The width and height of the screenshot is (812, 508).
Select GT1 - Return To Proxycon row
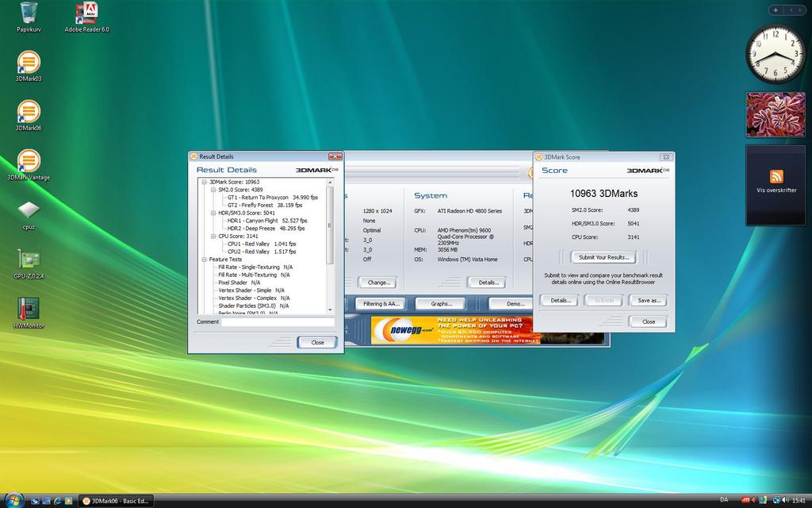(x=273, y=198)
